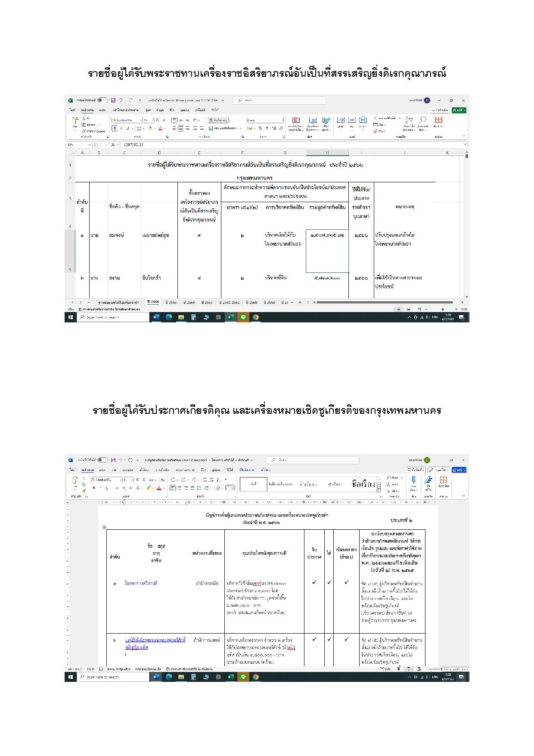This screenshot has width=534, height=756.
Task: Toggle Bold formatting in Excel's font group
Action: 115,128
